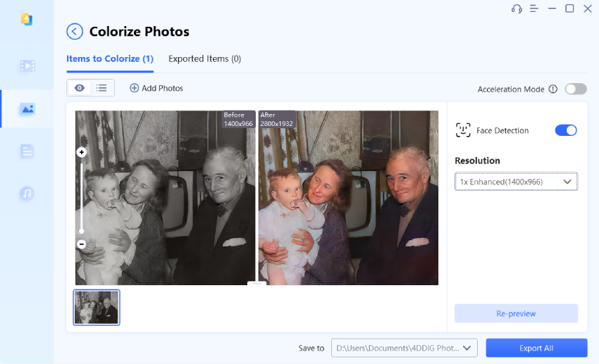Zoom in with the plus button
This screenshot has width=599, height=364.
click(x=82, y=152)
